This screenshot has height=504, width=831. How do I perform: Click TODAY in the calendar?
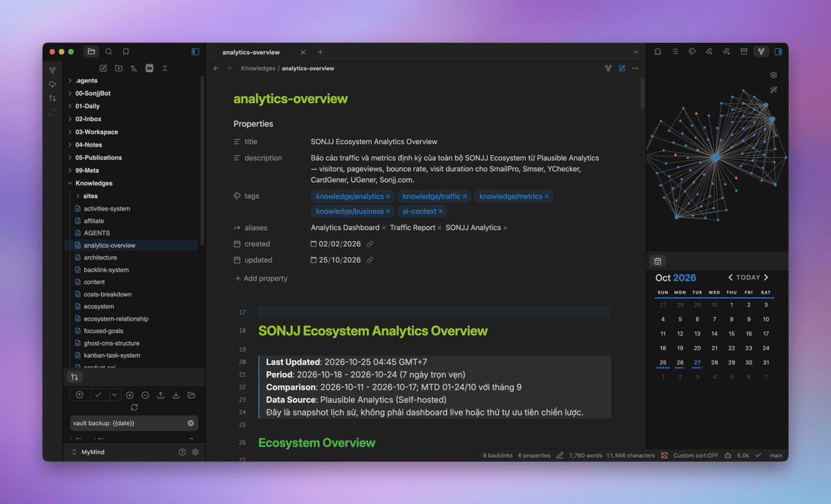[748, 278]
